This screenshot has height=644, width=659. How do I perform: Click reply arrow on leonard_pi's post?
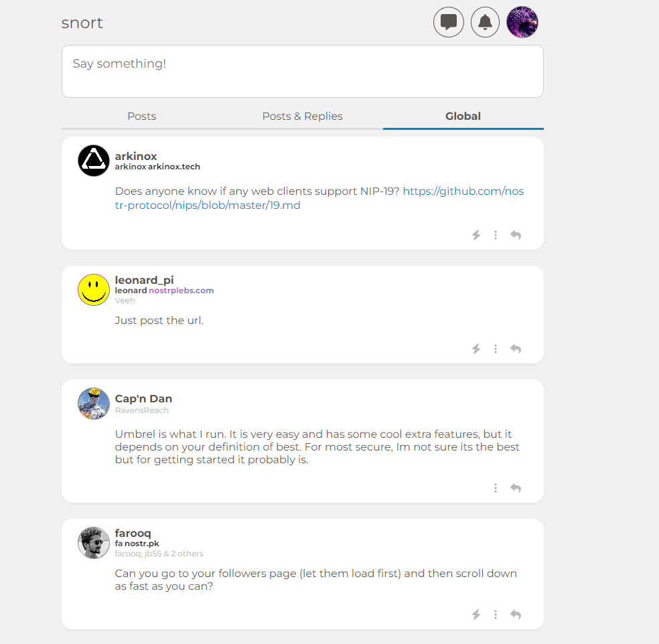coord(516,349)
